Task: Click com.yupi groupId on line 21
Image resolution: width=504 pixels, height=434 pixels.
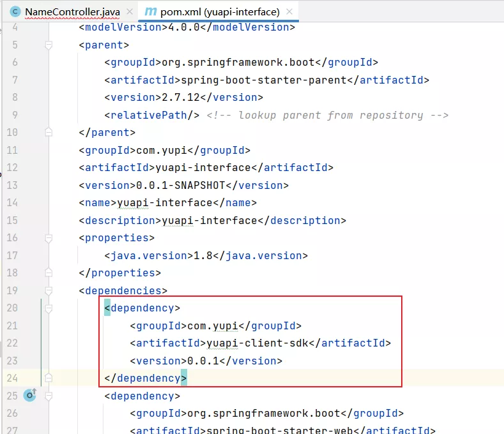Action: [x=213, y=326]
